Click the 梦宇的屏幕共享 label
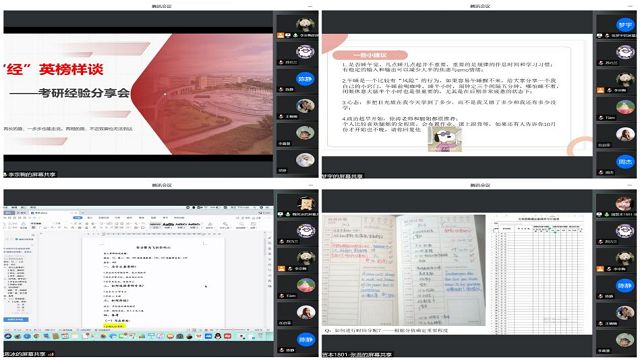The width and height of the screenshot is (640, 360). 342,176
